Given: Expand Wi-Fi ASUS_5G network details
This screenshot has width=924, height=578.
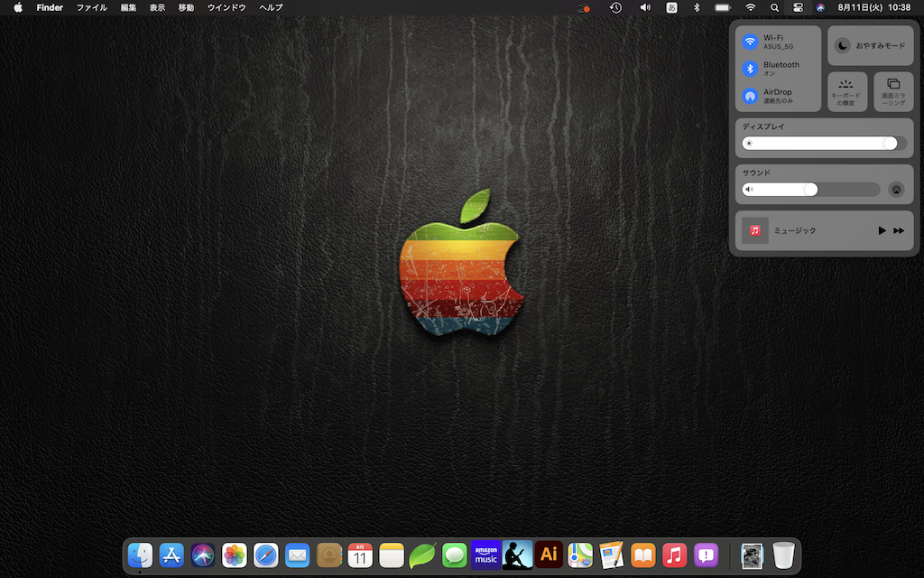Looking at the screenshot, I should pyautogui.click(x=779, y=42).
